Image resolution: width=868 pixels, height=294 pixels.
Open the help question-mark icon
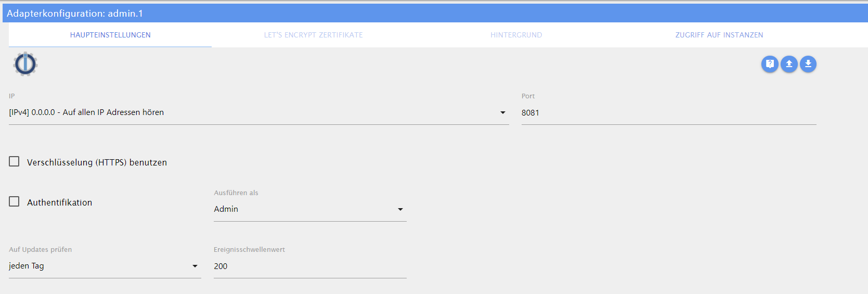(x=770, y=64)
